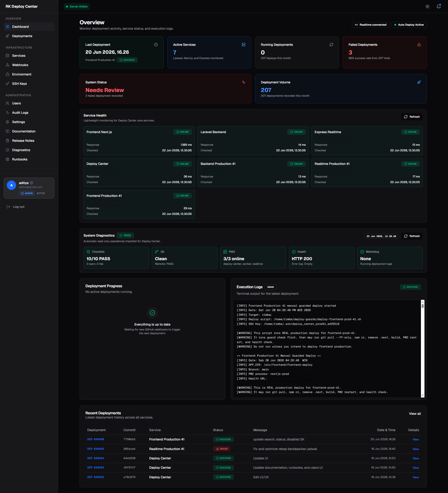Click the Diagnostics shield icon in sidebar
Screen dimensions: 448x493
tap(7, 150)
